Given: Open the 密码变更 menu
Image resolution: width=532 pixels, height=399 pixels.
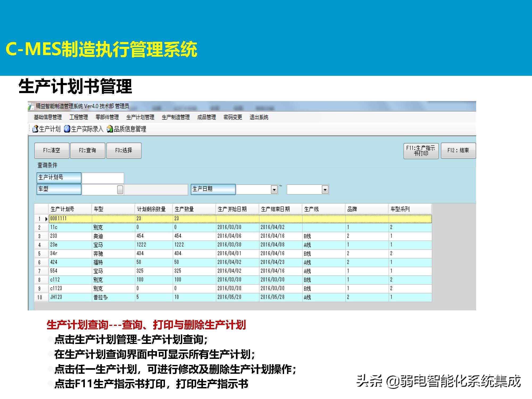Looking at the screenshot, I should point(233,117).
